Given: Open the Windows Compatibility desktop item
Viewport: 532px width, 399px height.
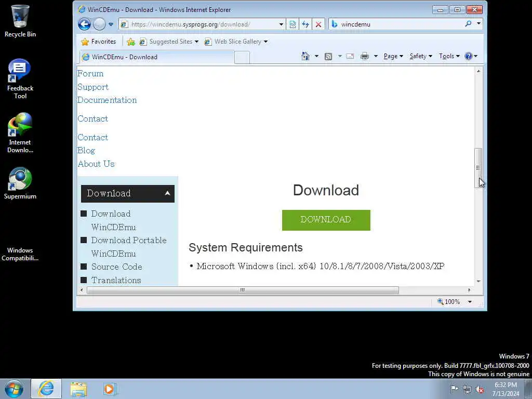Looking at the screenshot, I should (20, 254).
